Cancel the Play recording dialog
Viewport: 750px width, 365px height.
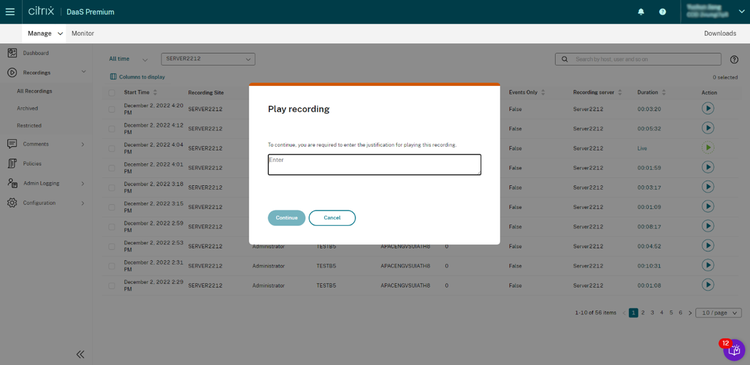332,218
